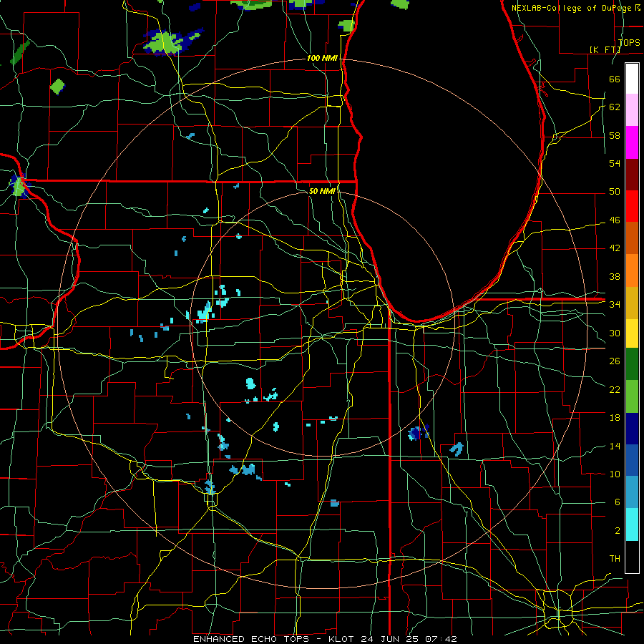Click the '10' legend value
The height and width of the screenshot is (644, 644).
coord(615,474)
